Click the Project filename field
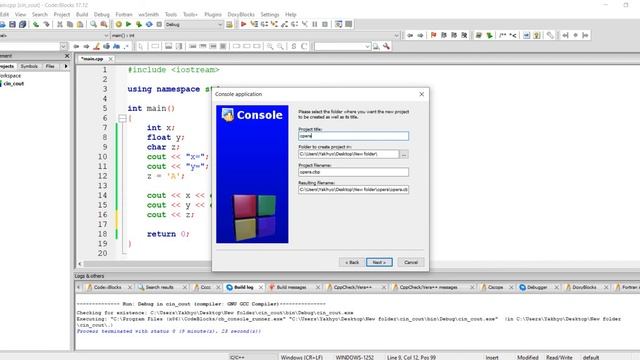Image resolution: width=640 pixels, height=360 pixels. click(353, 172)
